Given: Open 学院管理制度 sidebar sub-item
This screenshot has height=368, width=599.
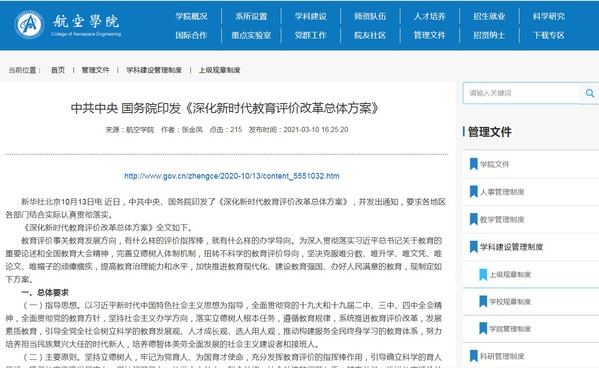Looking at the screenshot, I should click(510, 329).
